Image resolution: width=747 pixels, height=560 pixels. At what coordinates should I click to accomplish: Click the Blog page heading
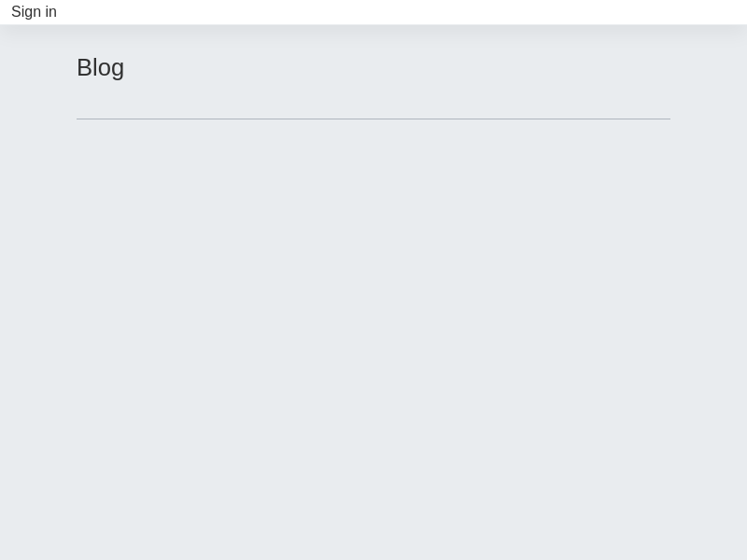pyautogui.click(x=100, y=67)
